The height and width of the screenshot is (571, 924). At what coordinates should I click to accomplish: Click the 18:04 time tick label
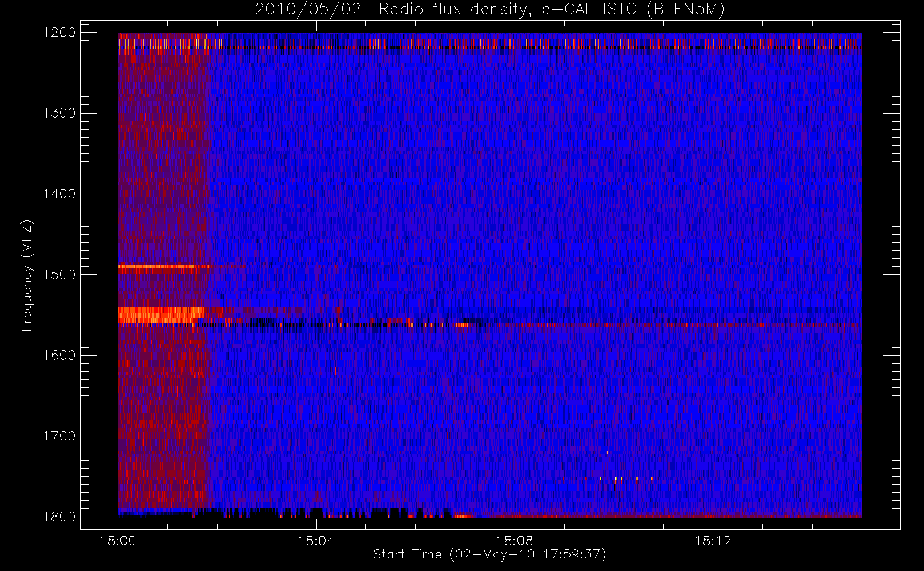pos(316,541)
